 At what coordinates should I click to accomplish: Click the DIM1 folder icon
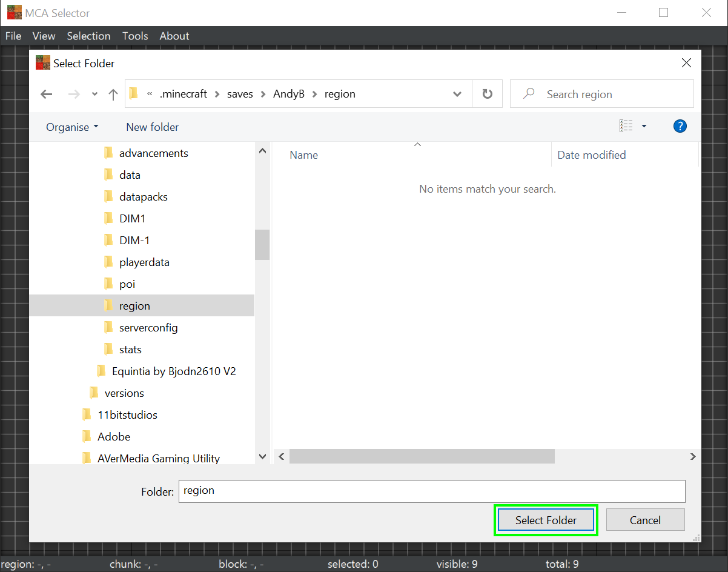(x=108, y=219)
